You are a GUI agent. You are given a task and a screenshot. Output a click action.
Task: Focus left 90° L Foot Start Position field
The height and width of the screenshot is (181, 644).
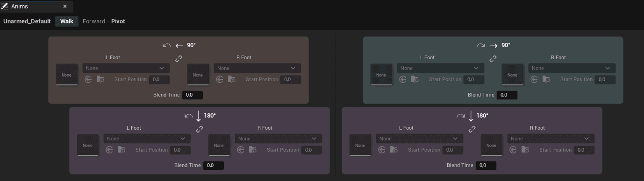[159, 79]
